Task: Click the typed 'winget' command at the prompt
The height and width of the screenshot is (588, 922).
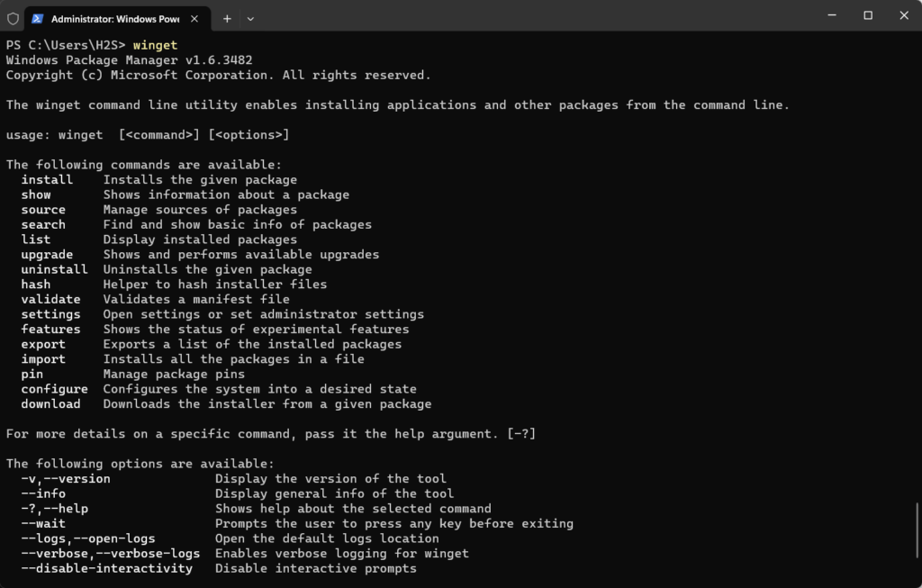Action: coord(155,45)
